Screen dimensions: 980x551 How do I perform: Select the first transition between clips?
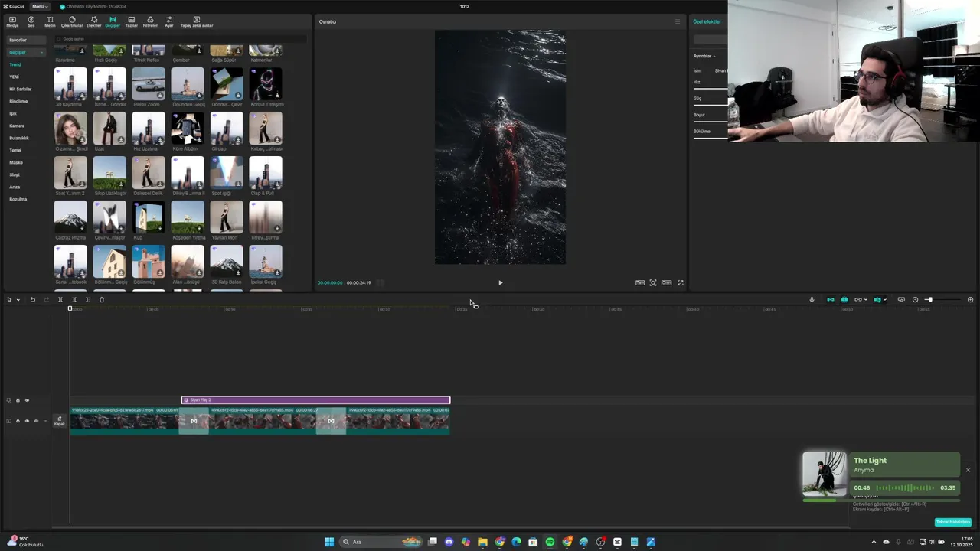[194, 421]
